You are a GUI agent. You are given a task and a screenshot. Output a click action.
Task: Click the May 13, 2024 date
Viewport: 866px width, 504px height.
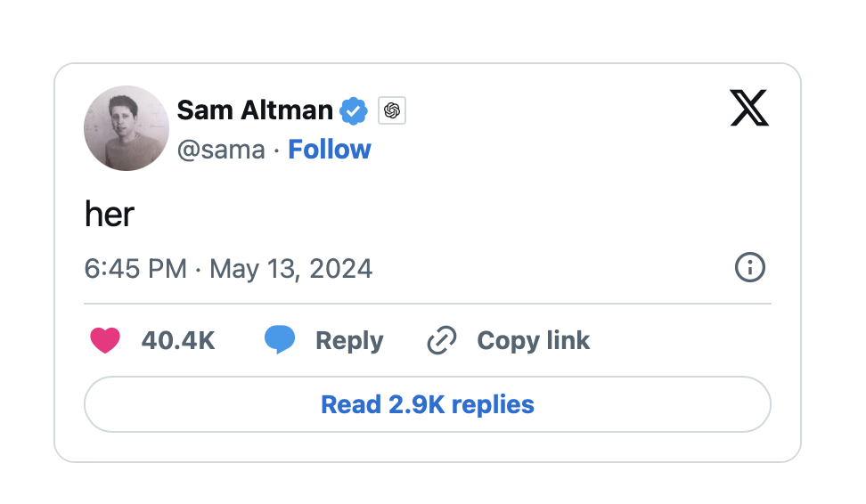pos(291,268)
